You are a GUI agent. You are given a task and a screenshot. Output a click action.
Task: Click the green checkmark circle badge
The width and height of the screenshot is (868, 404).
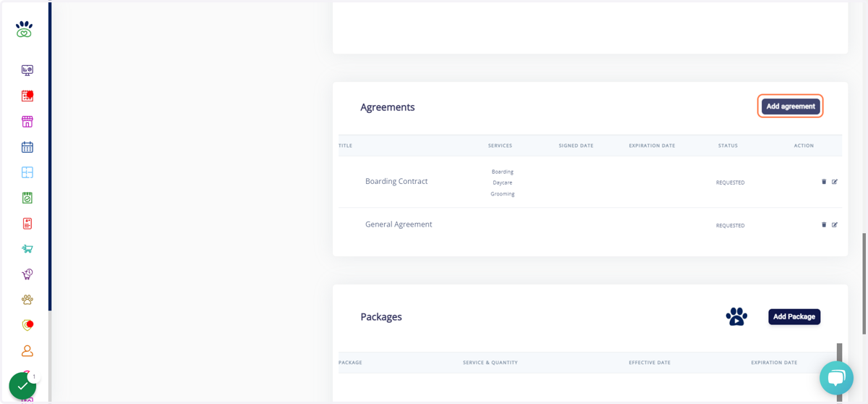[x=22, y=386]
